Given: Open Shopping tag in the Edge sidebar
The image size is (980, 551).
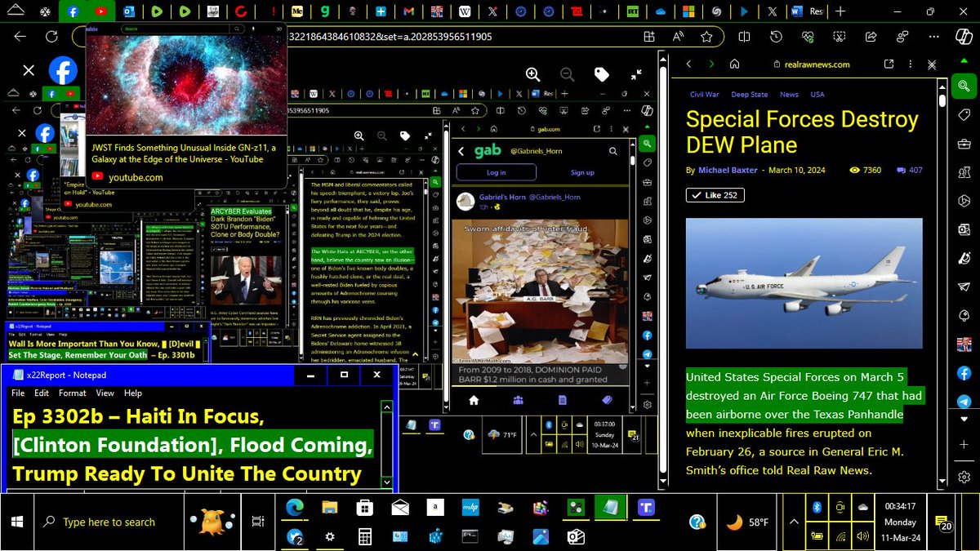Looking at the screenshot, I should [964, 115].
